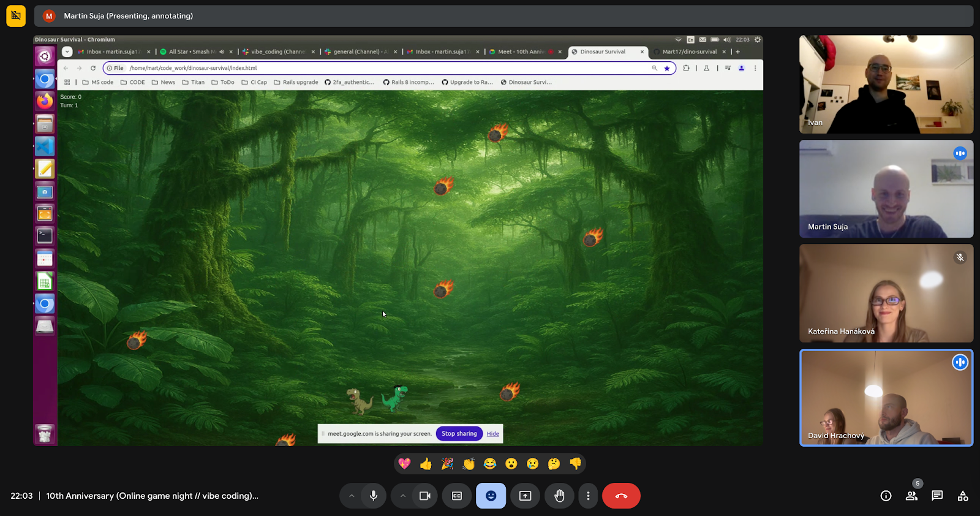
Task: Open meeting details info icon
Action: [886, 496]
